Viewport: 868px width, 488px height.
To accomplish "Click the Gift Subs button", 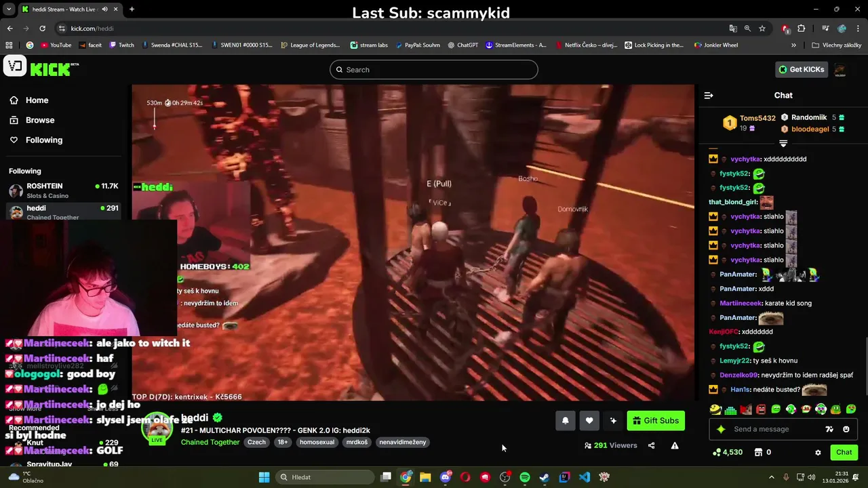I will [x=656, y=421].
